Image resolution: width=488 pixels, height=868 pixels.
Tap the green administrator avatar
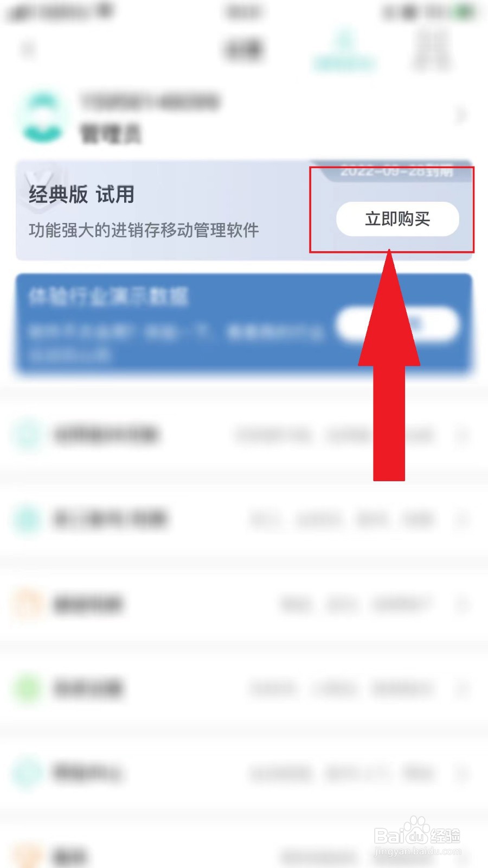pos(42,117)
